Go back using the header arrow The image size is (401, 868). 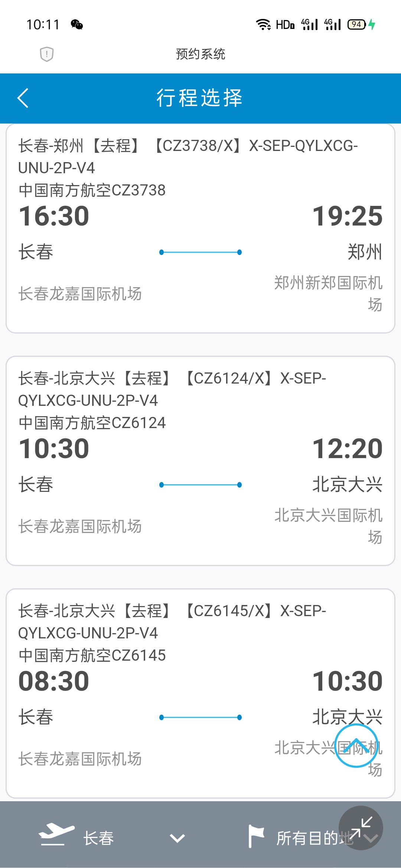tap(23, 98)
